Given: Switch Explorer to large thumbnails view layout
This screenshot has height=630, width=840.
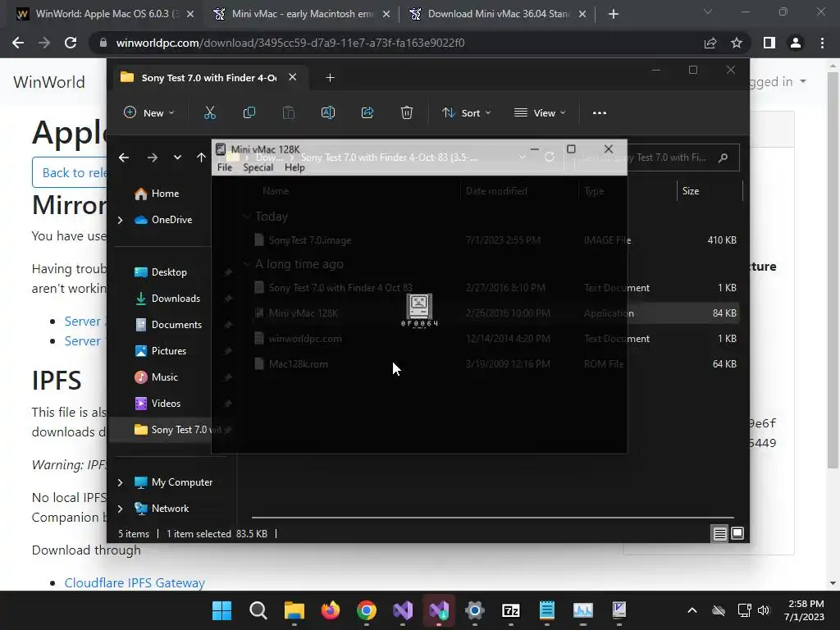Looking at the screenshot, I should click(737, 534).
